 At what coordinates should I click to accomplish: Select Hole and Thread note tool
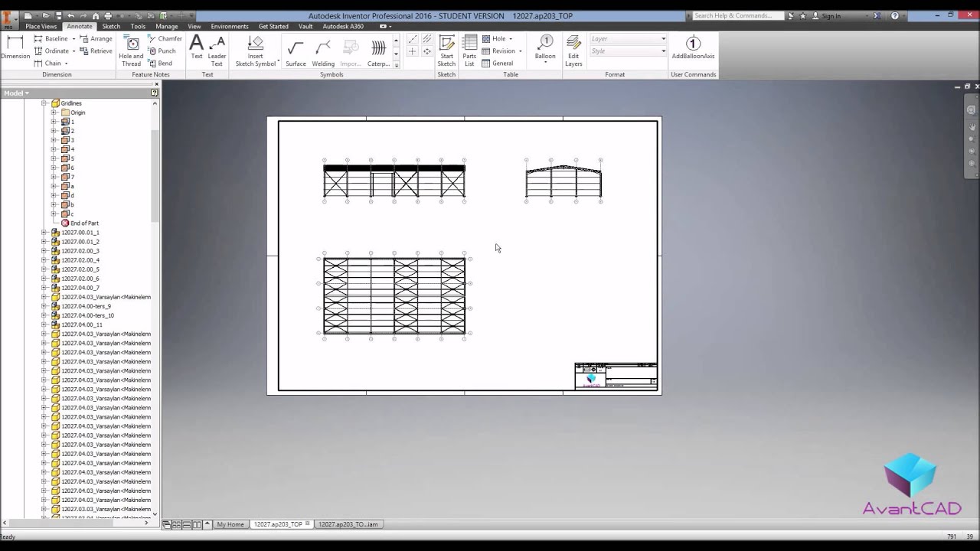131,51
